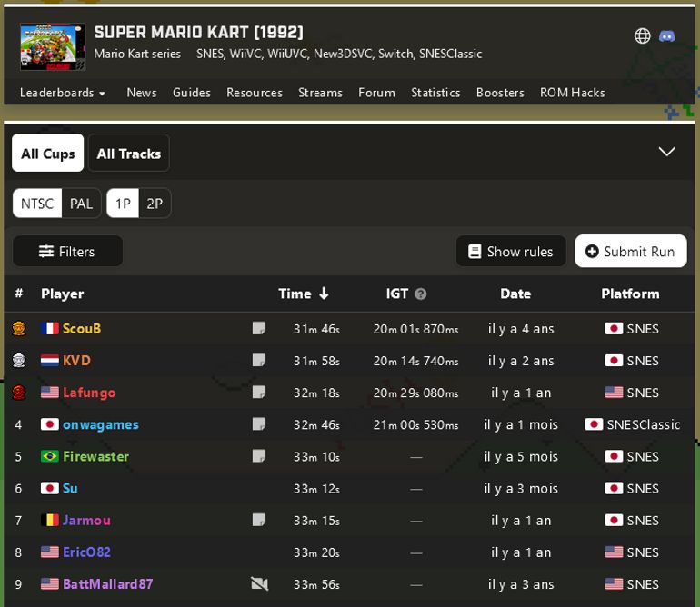The height and width of the screenshot is (607, 700).
Task: Sort by Time column arrow
Action: (325, 294)
